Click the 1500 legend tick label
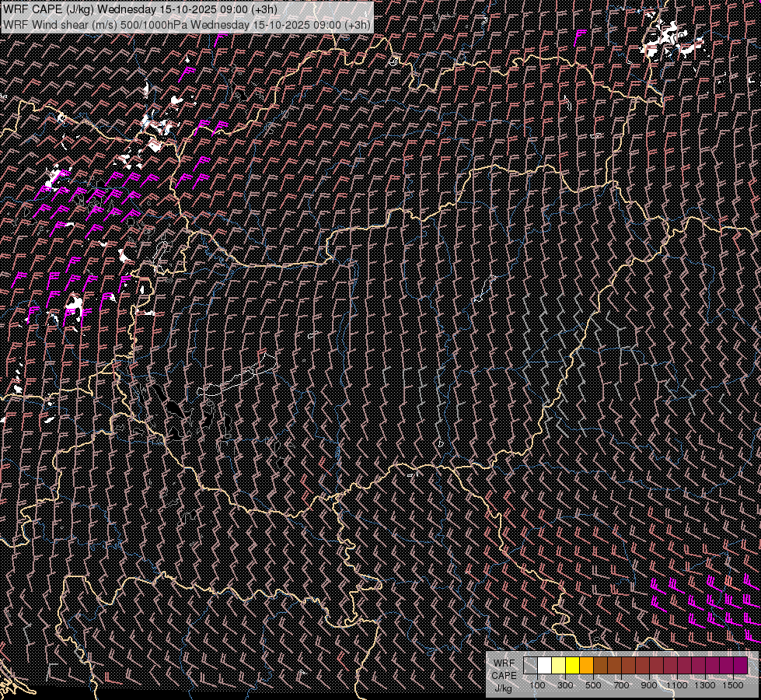 point(733,685)
